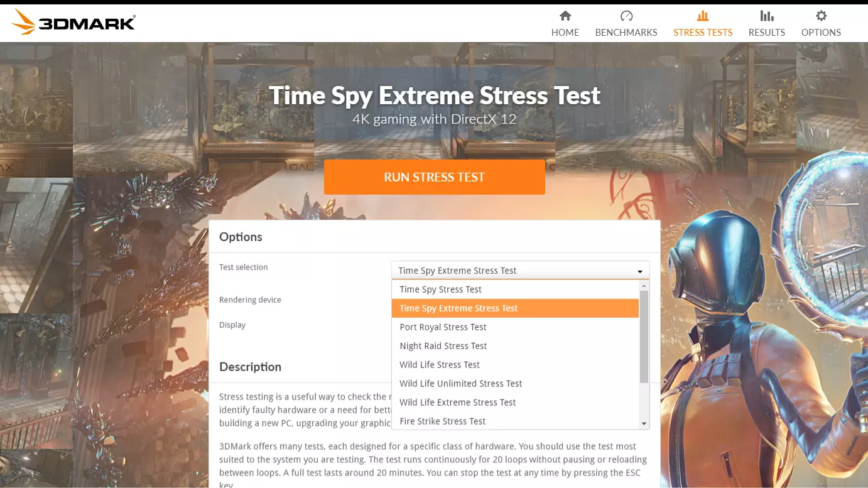
Task: Click the Description section heading
Action: (250, 367)
